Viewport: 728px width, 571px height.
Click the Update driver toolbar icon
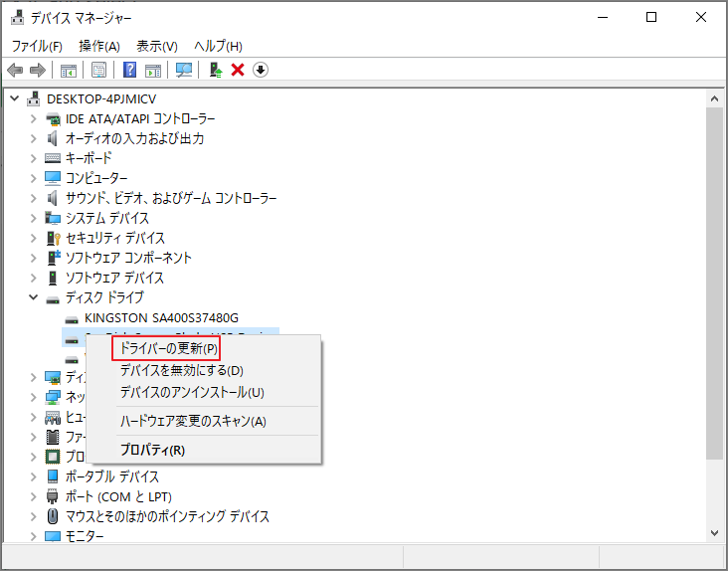[x=216, y=70]
